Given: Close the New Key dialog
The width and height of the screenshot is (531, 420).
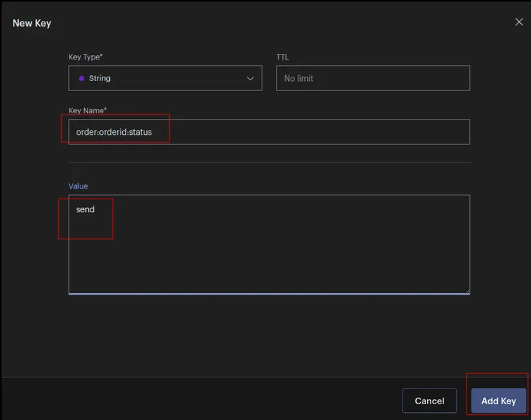Looking at the screenshot, I should pos(519,22).
